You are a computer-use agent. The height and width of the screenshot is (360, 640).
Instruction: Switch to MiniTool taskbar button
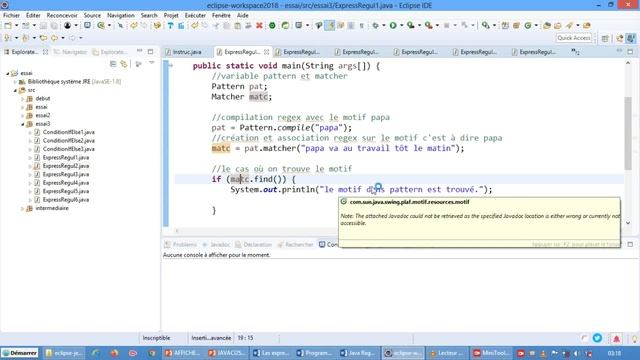[491, 353]
